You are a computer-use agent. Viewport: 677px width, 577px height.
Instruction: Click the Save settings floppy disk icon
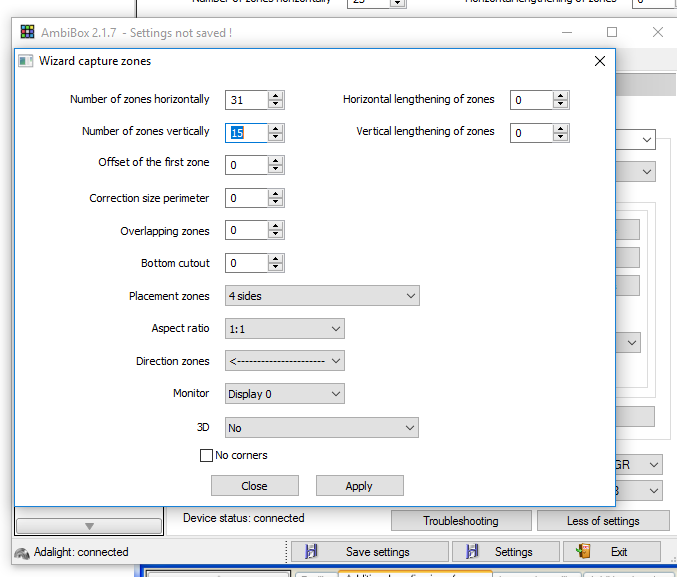pyautogui.click(x=311, y=551)
